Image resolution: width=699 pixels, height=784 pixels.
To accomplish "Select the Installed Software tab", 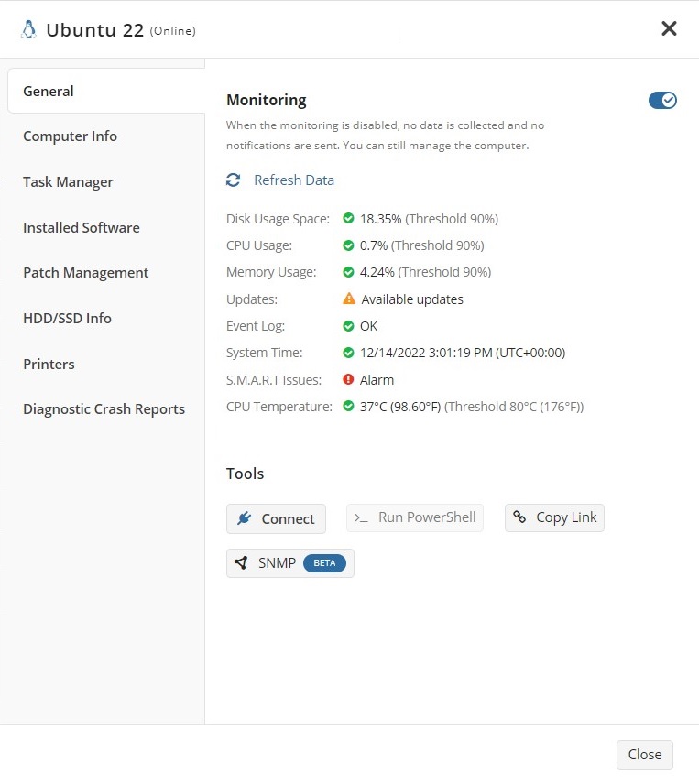I will pyautogui.click(x=82, y=227).
